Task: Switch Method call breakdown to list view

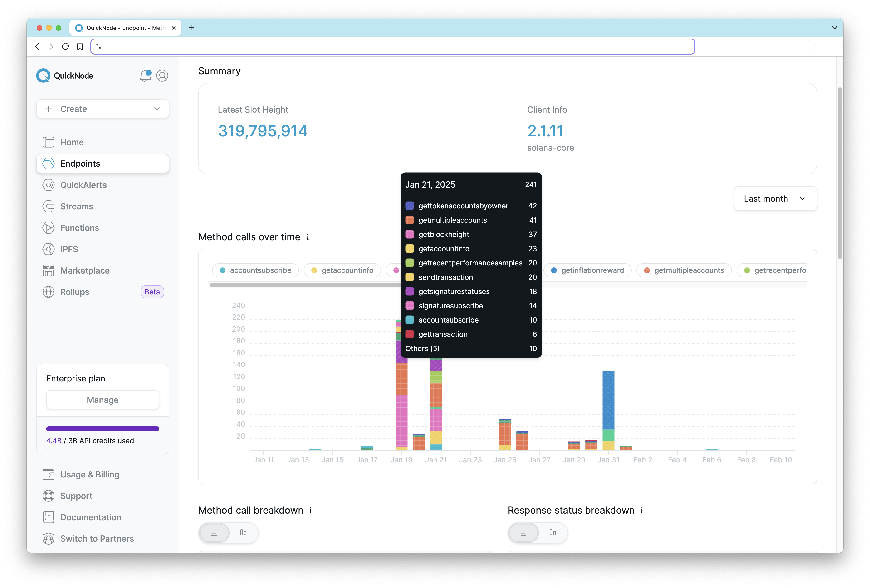Action: [214, 533]
